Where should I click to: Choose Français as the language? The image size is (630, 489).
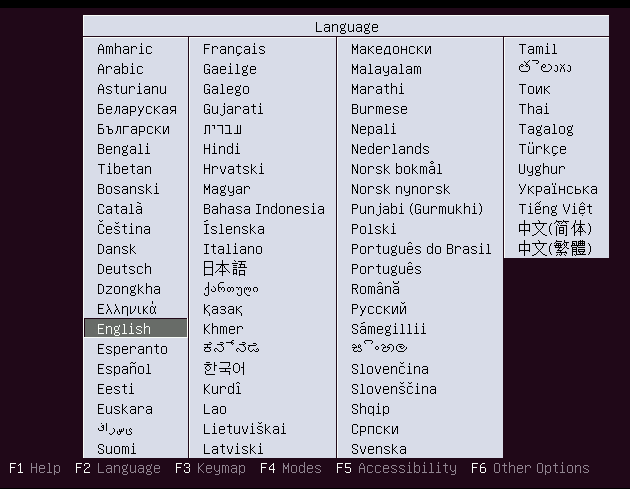coord(234,49)
